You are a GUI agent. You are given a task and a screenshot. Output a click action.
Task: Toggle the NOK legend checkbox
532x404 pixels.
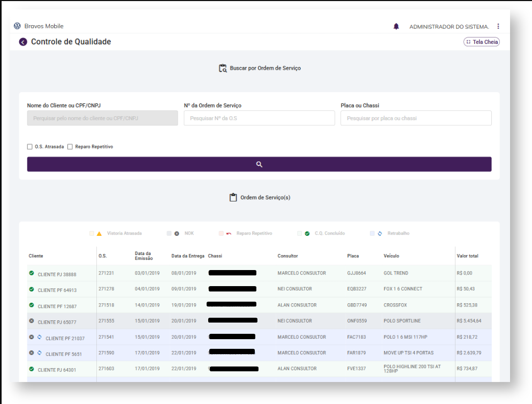(x=169, y=234)
